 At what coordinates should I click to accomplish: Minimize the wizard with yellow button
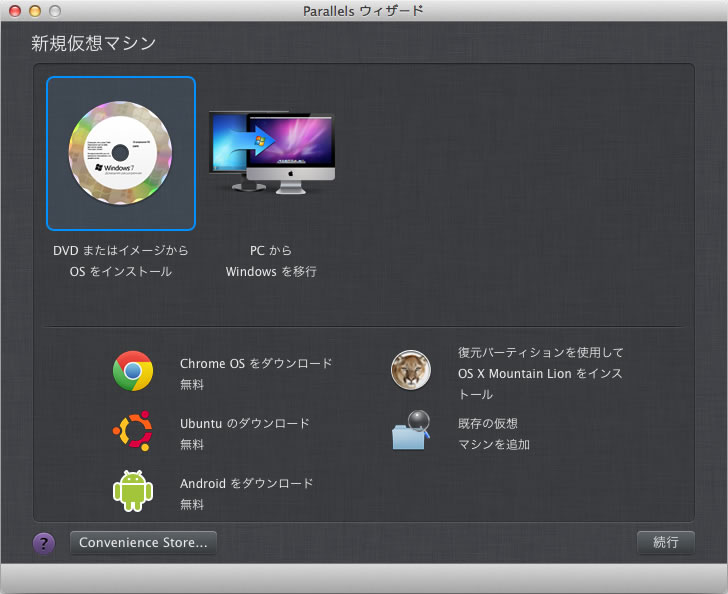(x=35, y=11)
